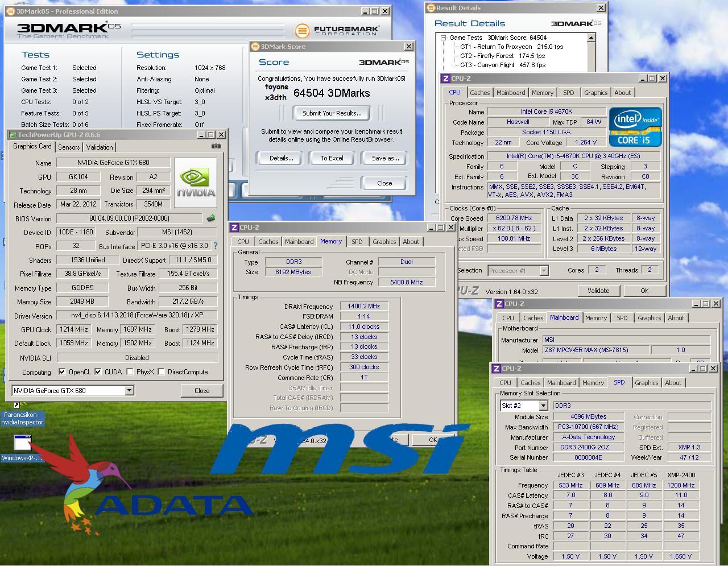Click the Bandwidth 217.2 GB/s value
The image size is (728, 566).
tap(188, 301)
